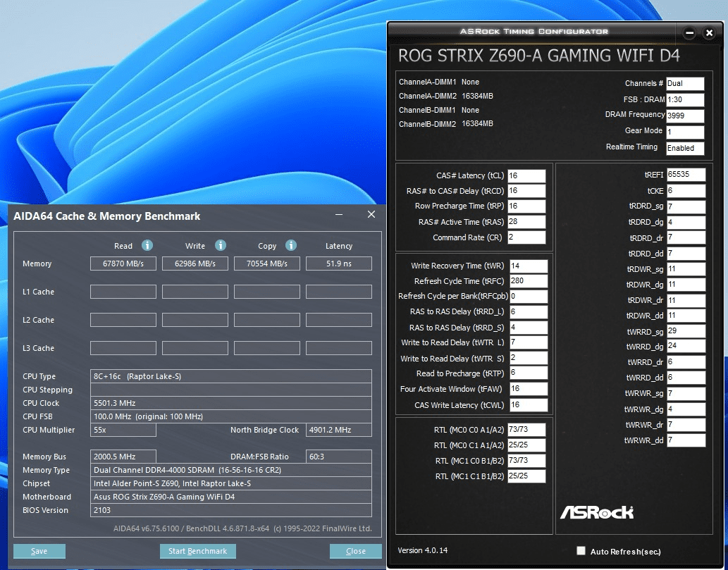Click the tWRWR_dd value field
728x570 pixels.
coord(686,440)
